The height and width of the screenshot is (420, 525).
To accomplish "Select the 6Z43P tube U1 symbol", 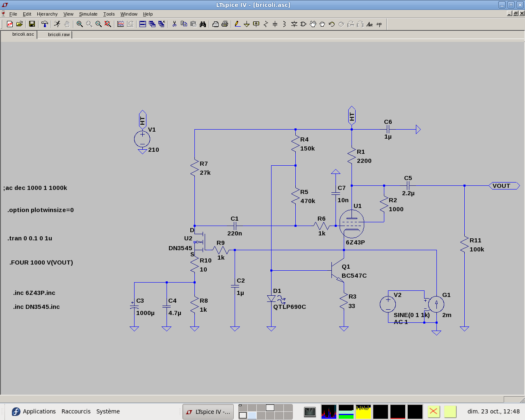I will coord(352,224).
